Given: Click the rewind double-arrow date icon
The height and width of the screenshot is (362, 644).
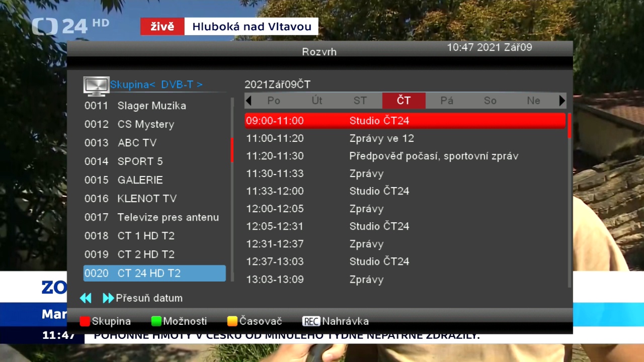Looking at the screenshot, I should 86,298.
